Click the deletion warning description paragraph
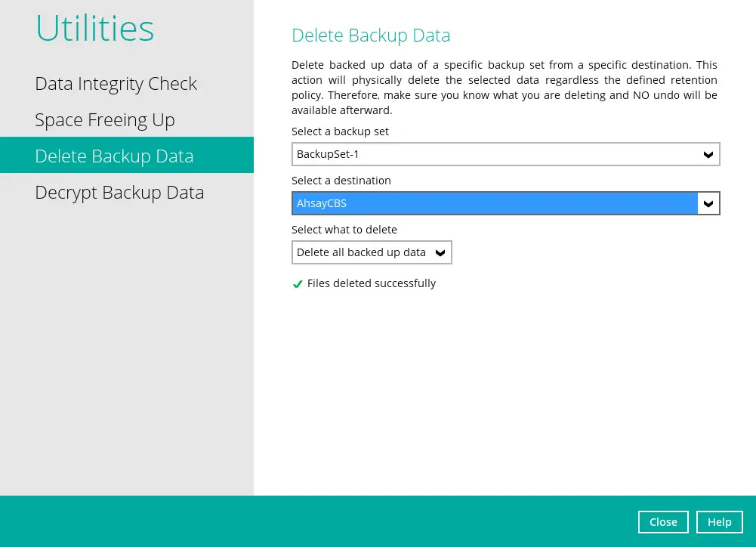This screenshot has width=756, height=547. 505,88
